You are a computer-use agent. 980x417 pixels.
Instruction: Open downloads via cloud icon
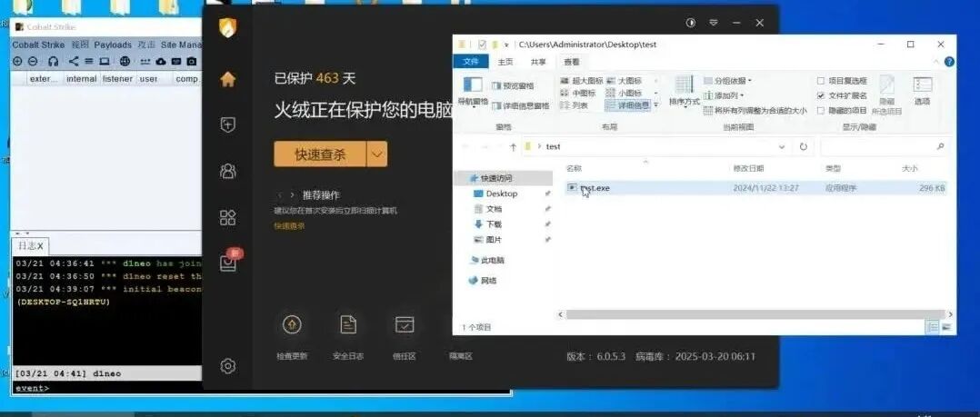click(161, 61)
